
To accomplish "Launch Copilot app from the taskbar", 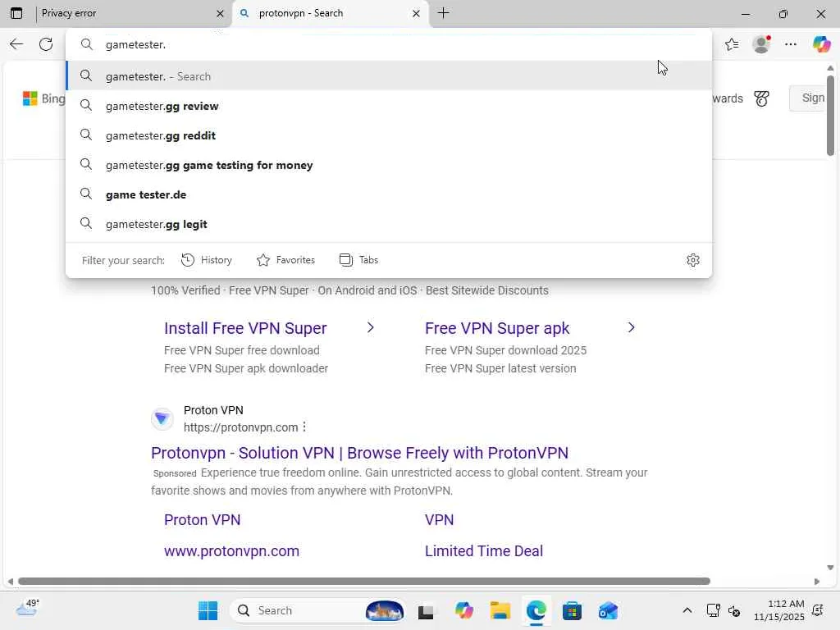I will click(464, 610).
